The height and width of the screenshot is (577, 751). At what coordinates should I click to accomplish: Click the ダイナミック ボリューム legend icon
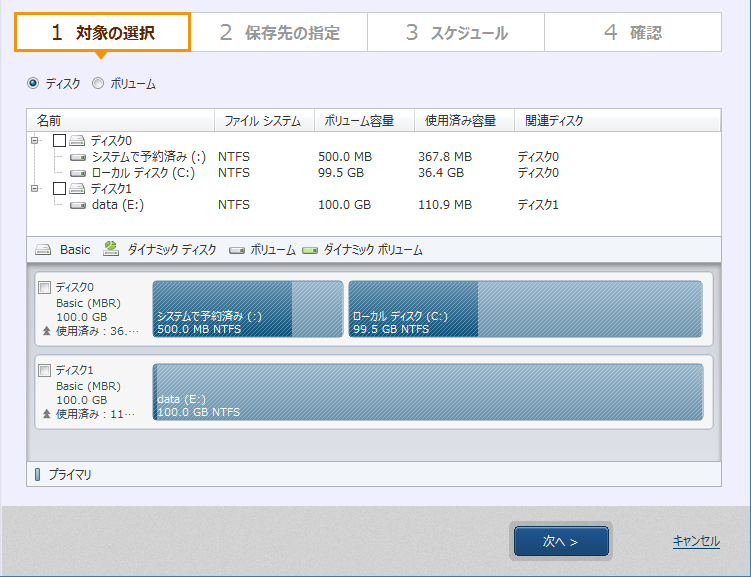(x=310, y=250)
